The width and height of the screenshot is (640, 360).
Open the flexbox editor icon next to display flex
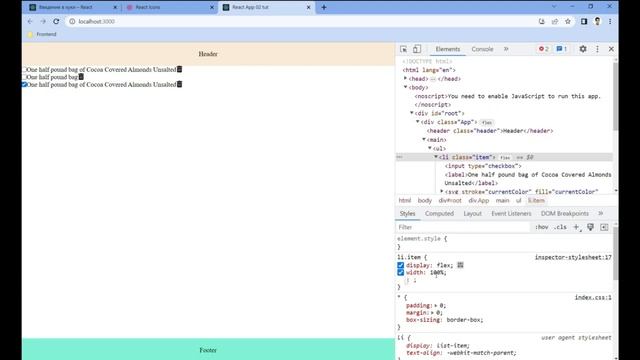pyautogui.click(x=460, y=265)
